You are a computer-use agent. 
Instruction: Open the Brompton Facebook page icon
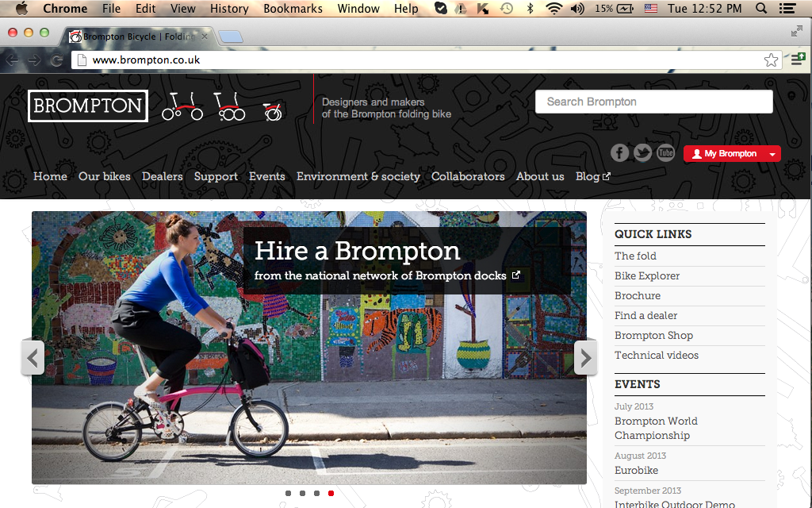coord(619,153)
